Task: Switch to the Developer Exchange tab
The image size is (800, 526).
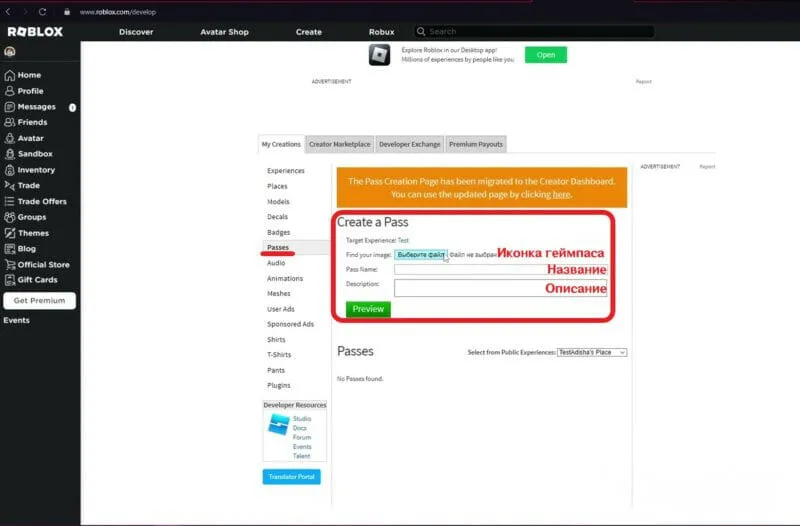Action: point(409,144)
